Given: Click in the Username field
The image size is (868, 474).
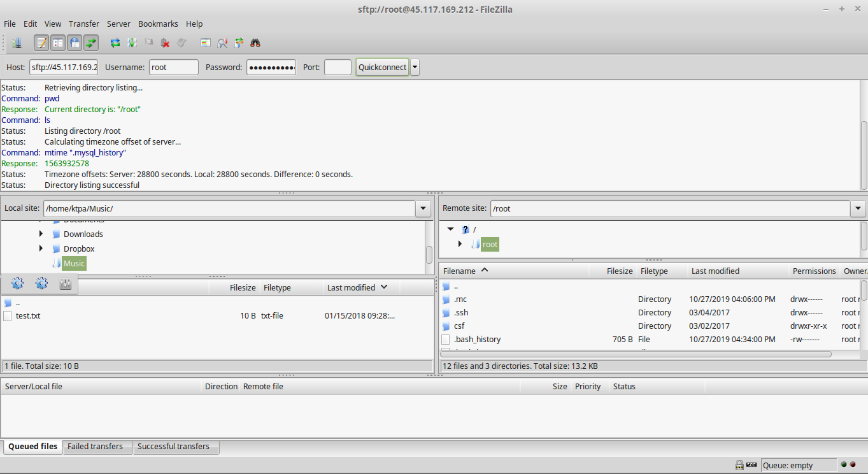Looking at the screenshot, I should click(x=174, y=67).
